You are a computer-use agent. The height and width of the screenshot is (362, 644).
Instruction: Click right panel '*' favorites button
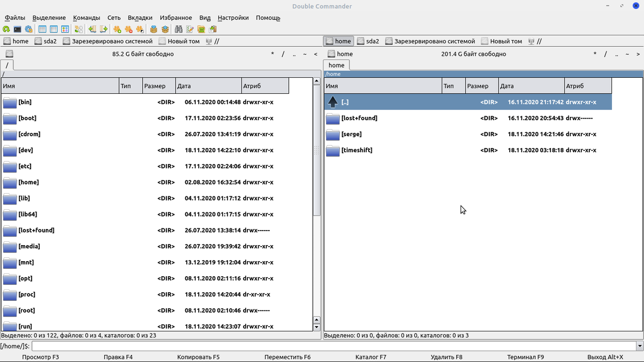tap(595, 54)
